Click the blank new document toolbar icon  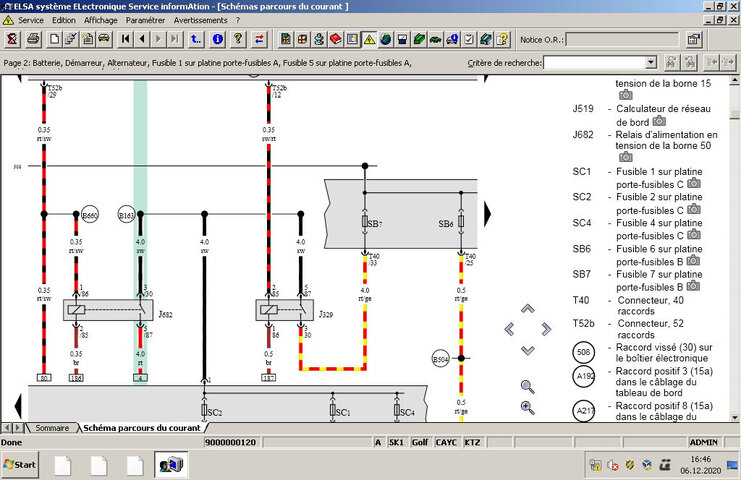(54, 39)
